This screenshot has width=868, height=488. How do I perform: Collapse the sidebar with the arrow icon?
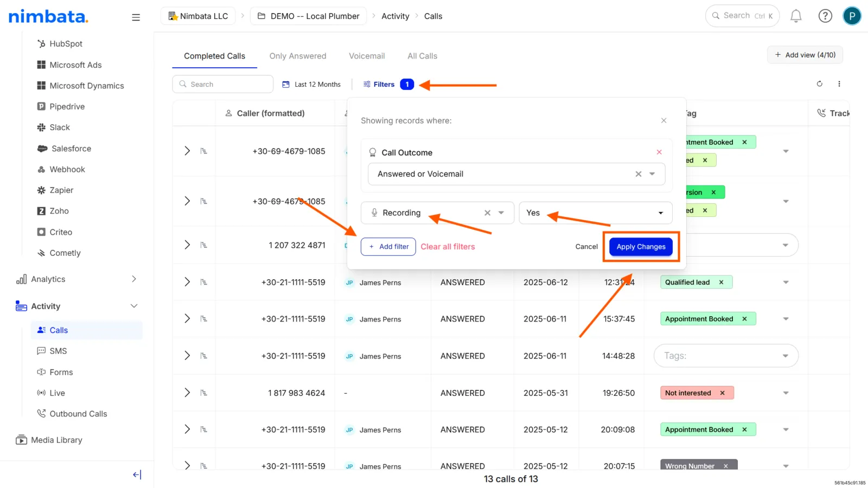pyautogui.click(x=137, y=474)
